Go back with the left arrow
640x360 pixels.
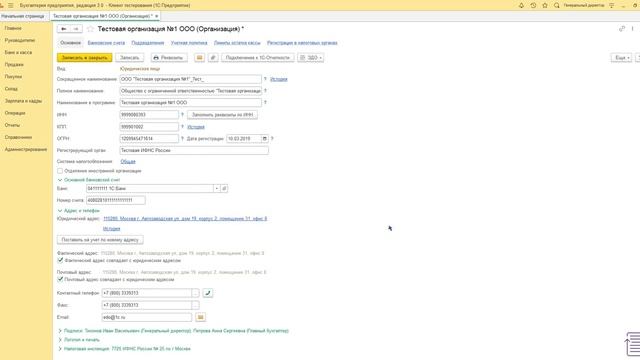click(64, 29)
